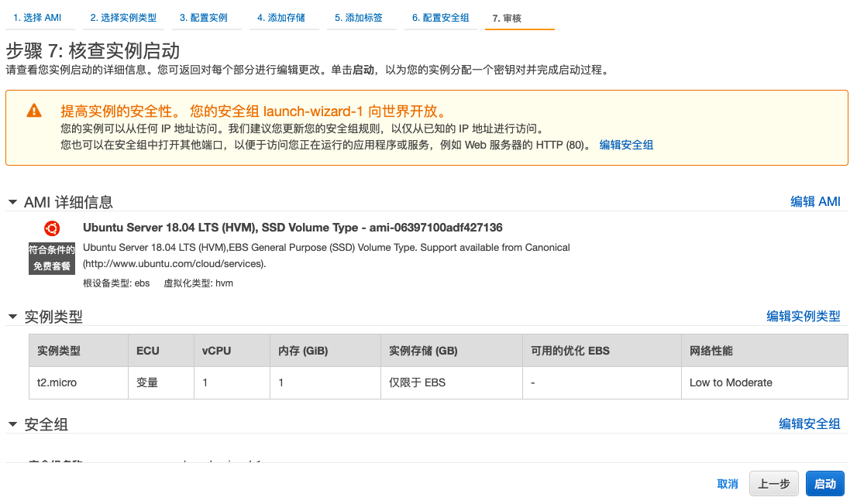
Task: Collapse the 实例类型 section
Action: [x=12, y=317]
